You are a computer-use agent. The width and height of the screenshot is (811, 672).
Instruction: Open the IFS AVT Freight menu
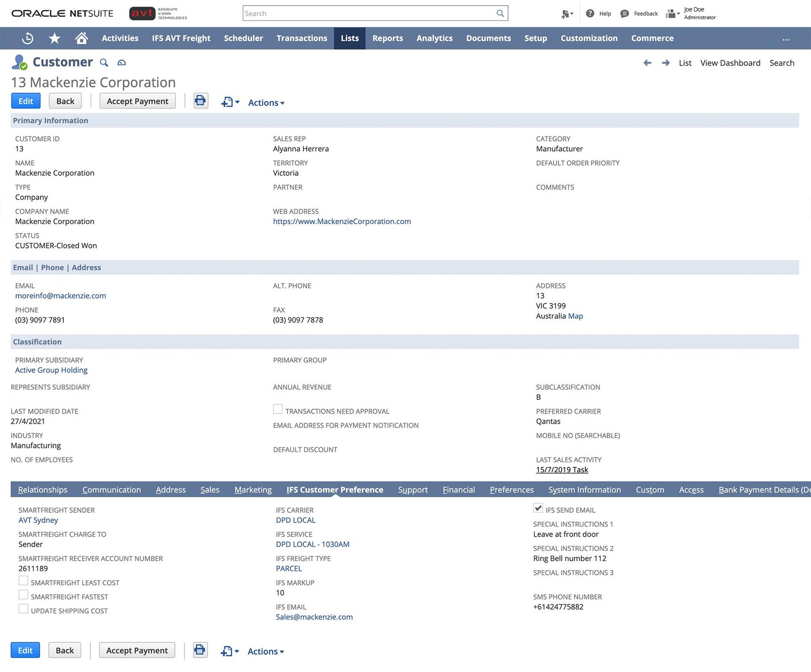click(181, 38)
